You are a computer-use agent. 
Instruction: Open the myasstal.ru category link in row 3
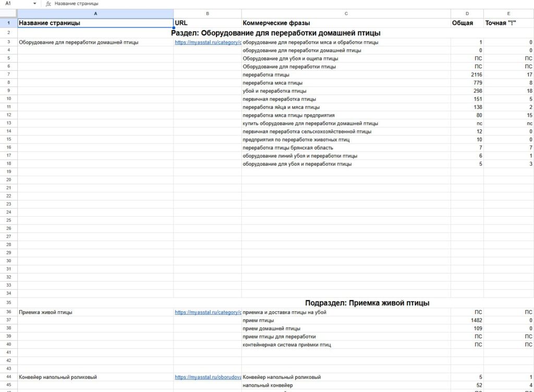click(x=208, y=43)
